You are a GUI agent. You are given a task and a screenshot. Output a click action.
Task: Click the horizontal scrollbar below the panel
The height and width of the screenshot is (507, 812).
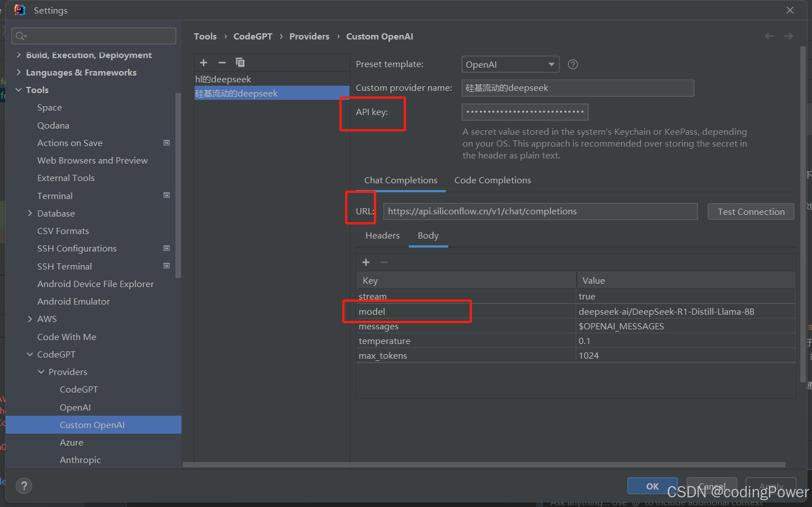[484, 465]
